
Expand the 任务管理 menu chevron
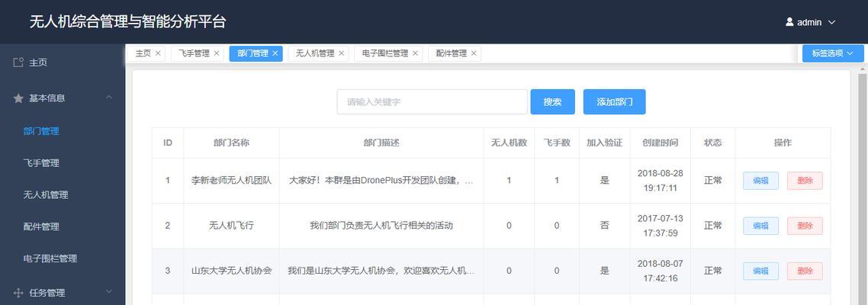point(109,292)
